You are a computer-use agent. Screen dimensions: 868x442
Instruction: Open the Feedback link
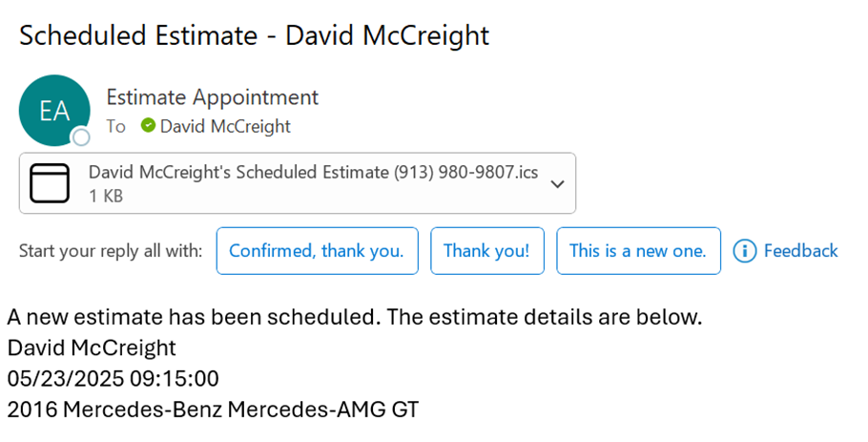pos(800,251)
